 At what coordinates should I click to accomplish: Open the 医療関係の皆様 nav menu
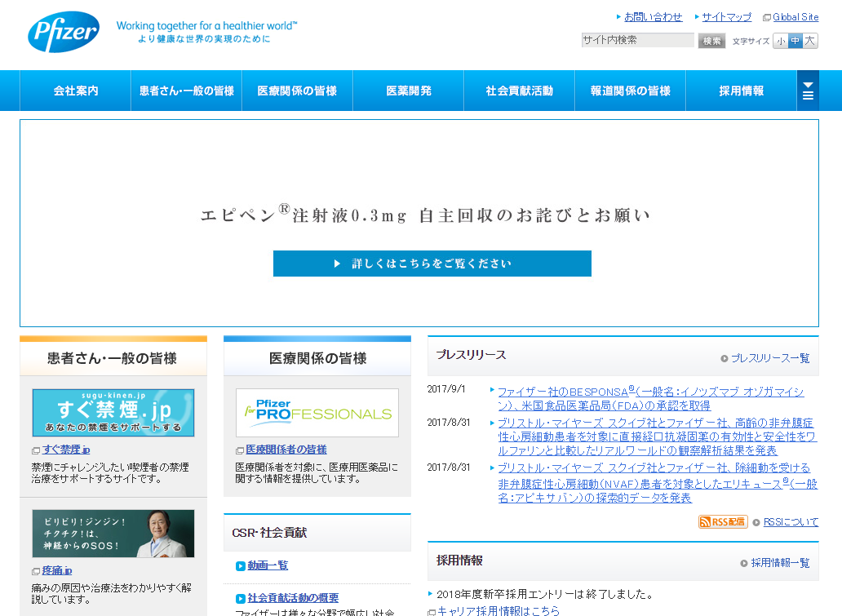298,91
